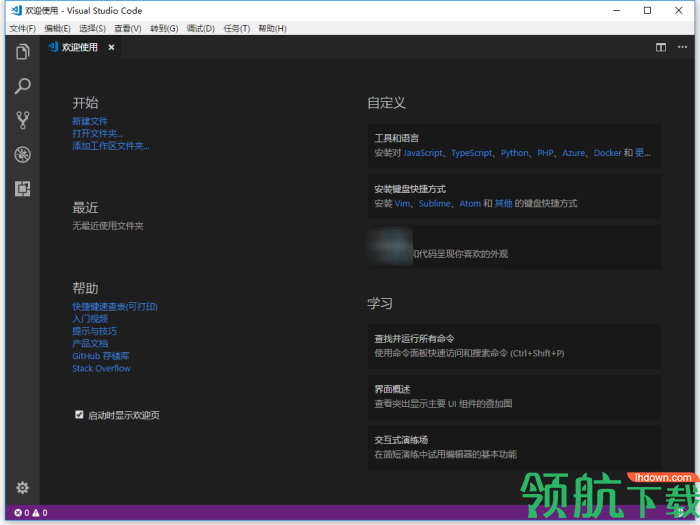Click the VS Code logo in title bar
Screen dimensions: 700x525
[17, 10]
